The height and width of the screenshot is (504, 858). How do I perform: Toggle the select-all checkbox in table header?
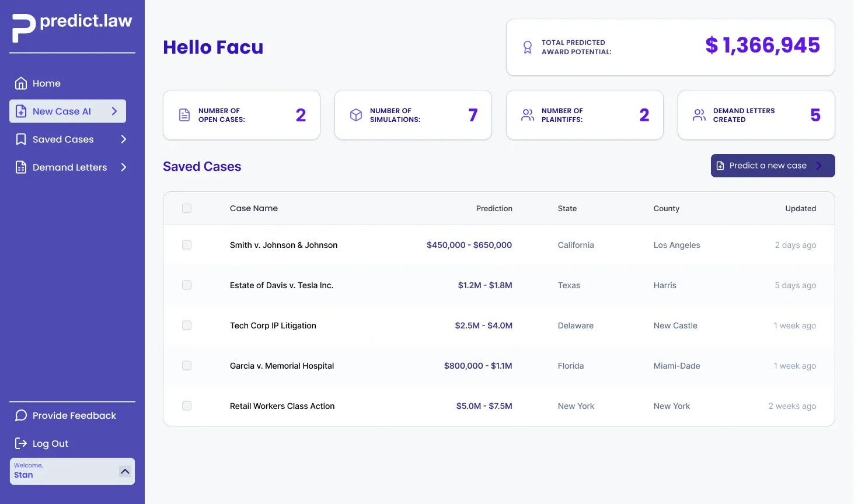click(187, 208)
